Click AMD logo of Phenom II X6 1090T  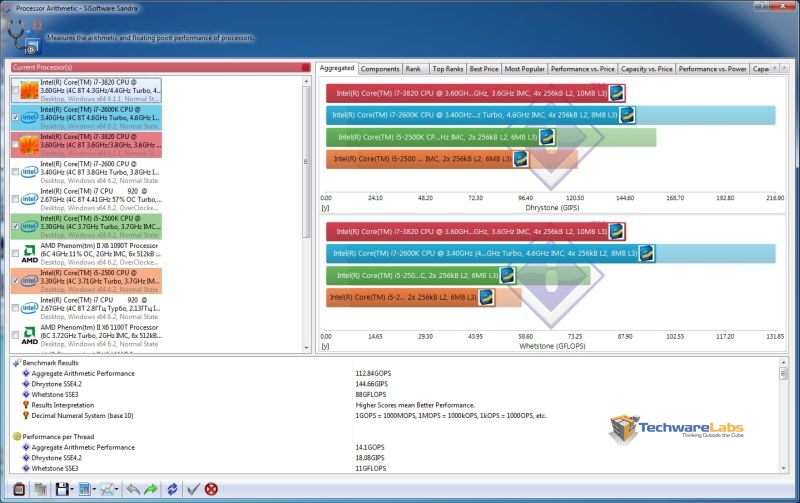[30, 253]
